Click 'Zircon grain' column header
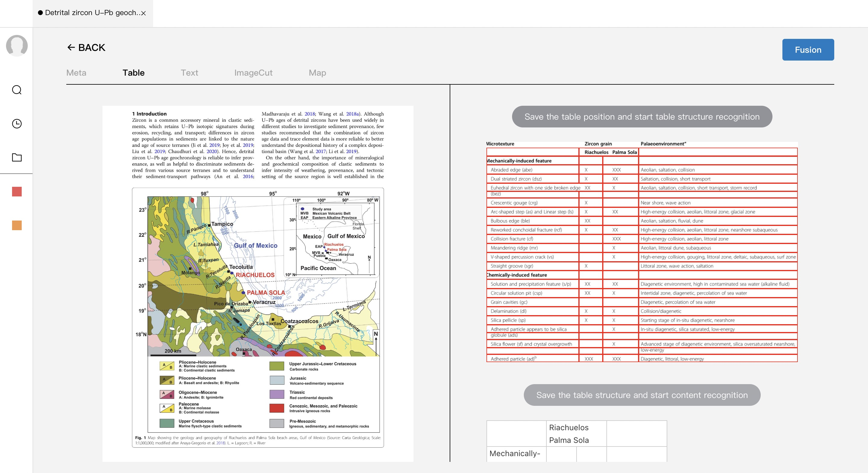This screenshot has height=473, width=868. 598,144
